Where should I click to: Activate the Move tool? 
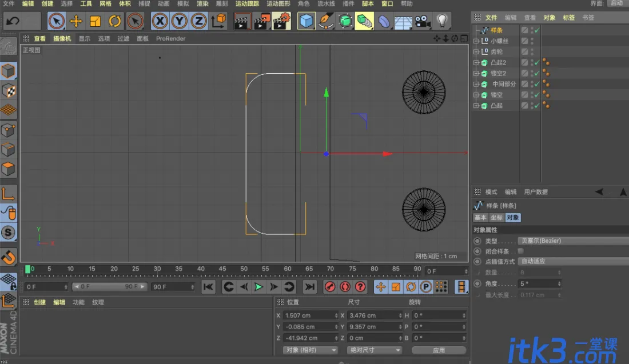(x=76, y=21)
